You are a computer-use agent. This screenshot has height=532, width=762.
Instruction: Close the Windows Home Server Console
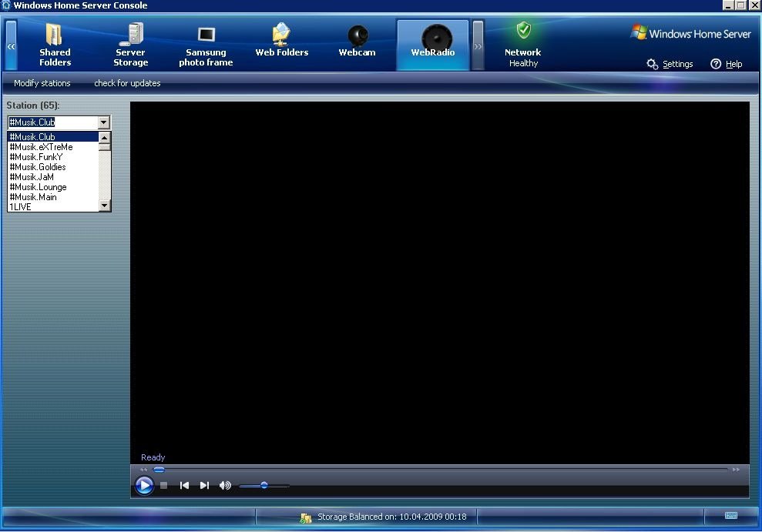click(x=754, y=5)
